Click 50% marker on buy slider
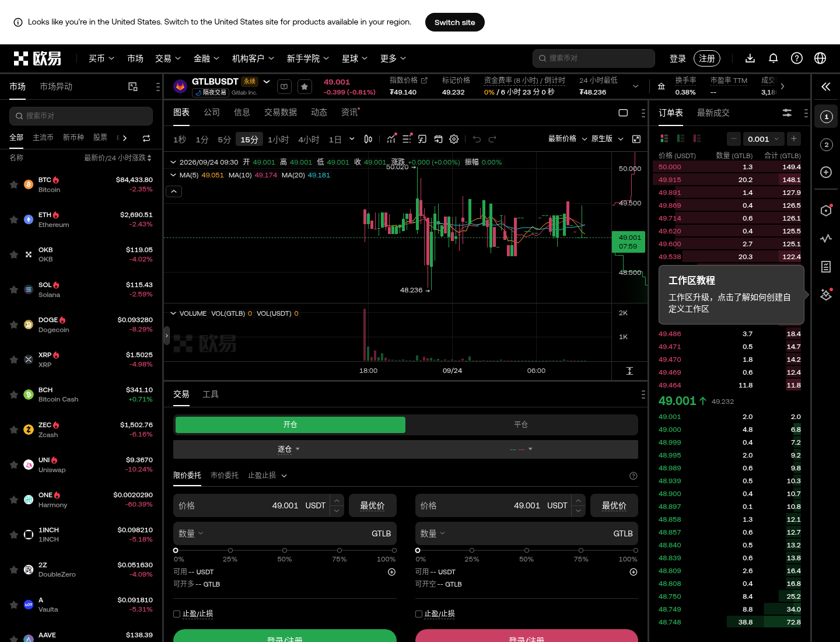 [x=285, y=550]
